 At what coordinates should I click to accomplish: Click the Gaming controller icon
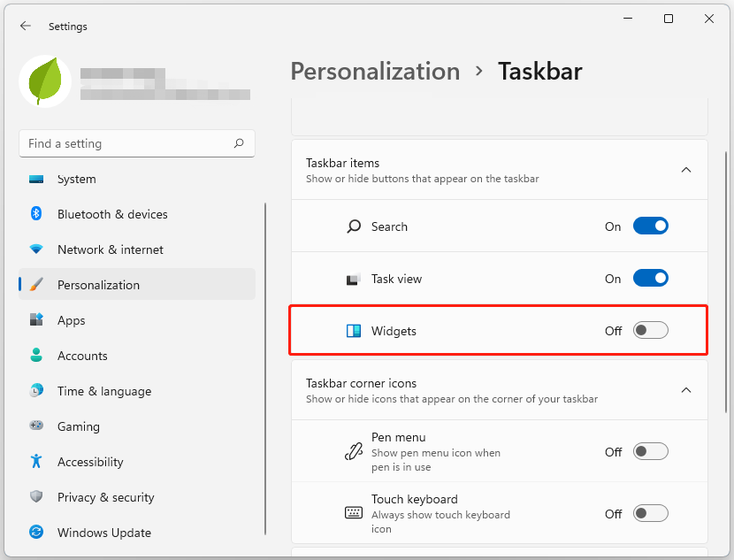click(36, 426)
